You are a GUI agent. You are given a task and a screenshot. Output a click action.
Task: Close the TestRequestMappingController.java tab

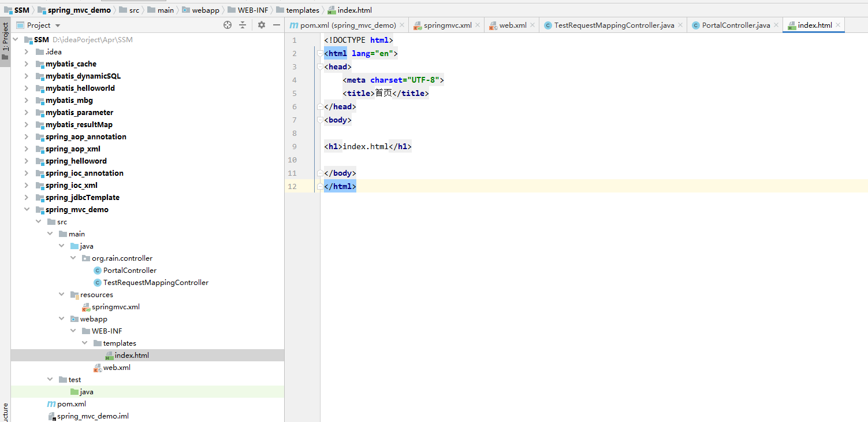[x=681, y=25]
